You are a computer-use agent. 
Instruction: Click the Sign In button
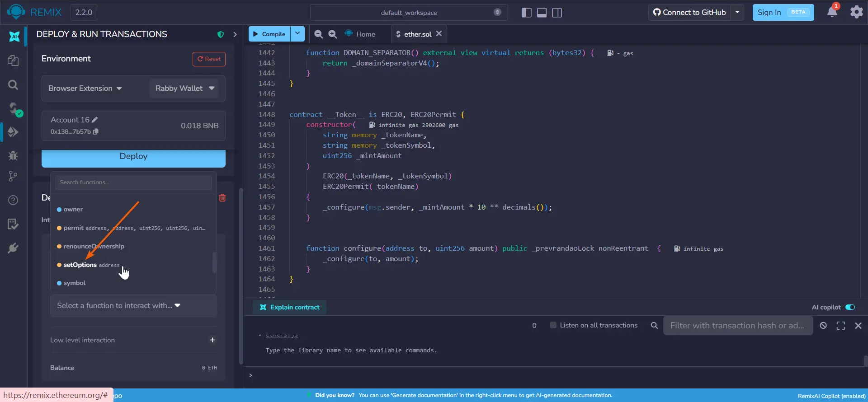[x=783, y=12]
